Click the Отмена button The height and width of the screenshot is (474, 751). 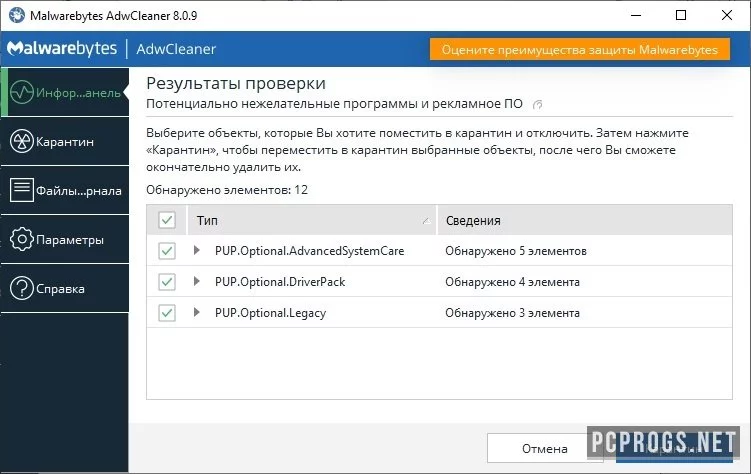545,449
